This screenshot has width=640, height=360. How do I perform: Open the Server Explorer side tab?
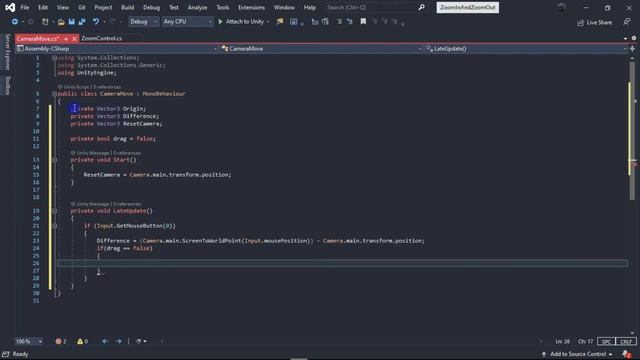[x=7, y=52]
